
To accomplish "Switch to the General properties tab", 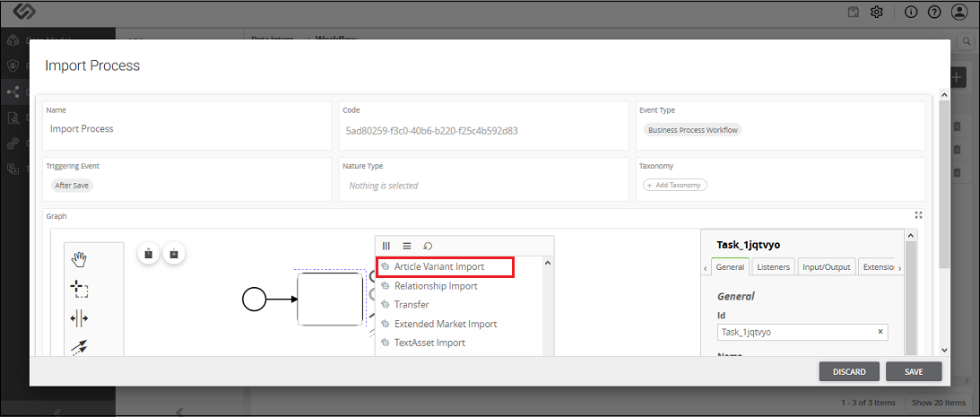I will (x=730, y=267).
